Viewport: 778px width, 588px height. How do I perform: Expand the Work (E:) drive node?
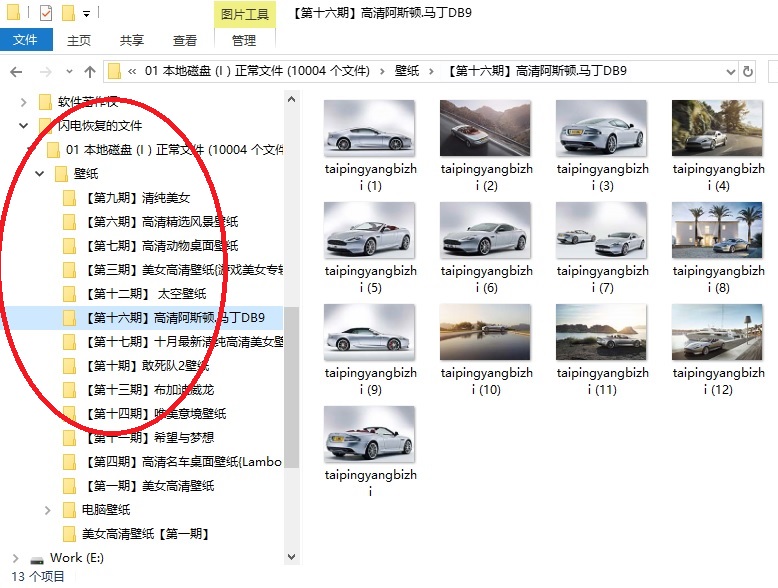(17, 558)
